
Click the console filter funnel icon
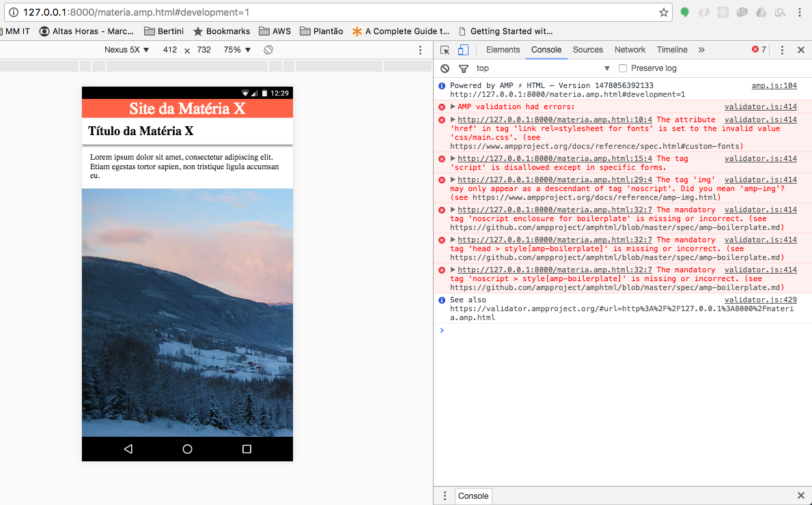464,68
